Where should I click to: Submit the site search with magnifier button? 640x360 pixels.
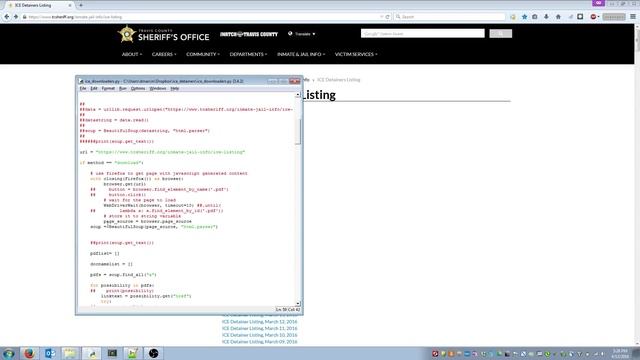click(500, 33)
